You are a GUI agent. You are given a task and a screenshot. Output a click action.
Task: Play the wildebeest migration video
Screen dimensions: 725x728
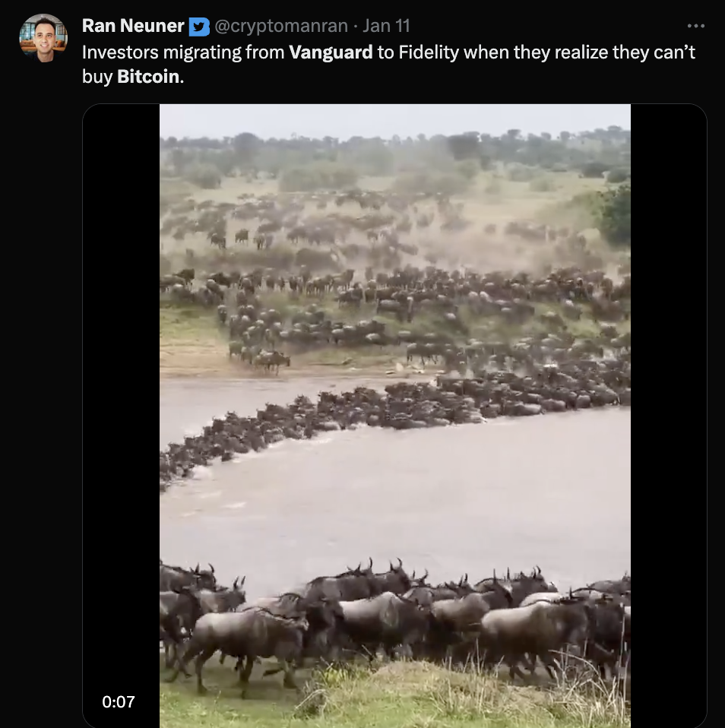(x=394, y=416)
